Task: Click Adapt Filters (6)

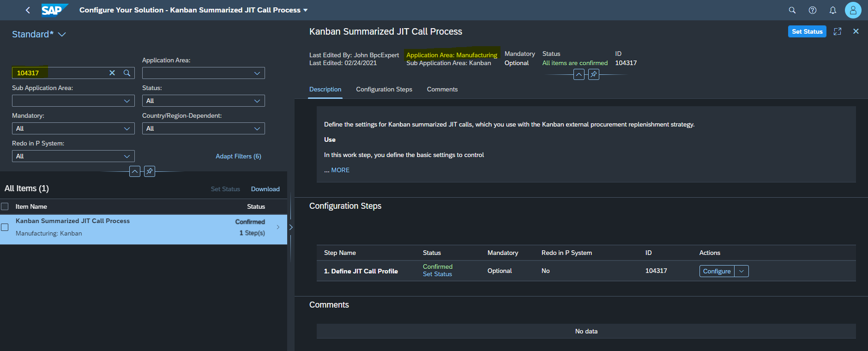Action: pyautogui.click(x=238, y=156)
